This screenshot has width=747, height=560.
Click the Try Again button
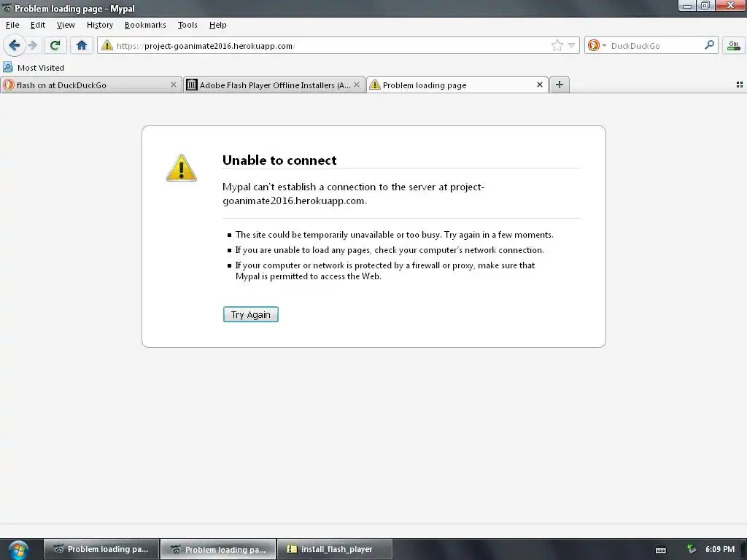pos(251,314)
